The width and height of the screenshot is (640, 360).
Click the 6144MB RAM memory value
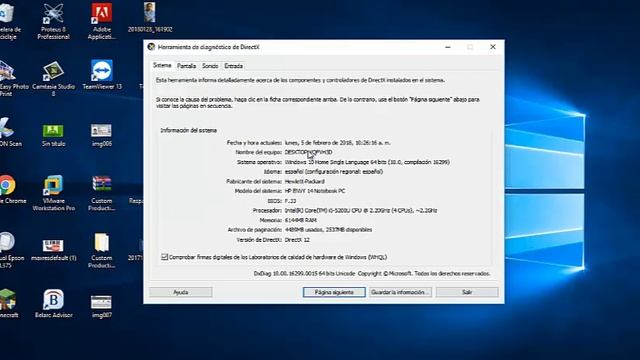pyautogui.click(x=300, y=220)
